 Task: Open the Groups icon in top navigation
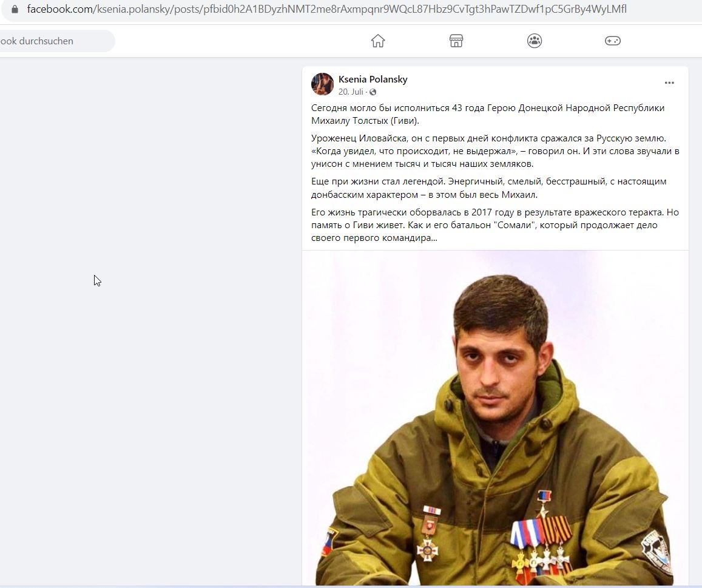click(535, 41)
